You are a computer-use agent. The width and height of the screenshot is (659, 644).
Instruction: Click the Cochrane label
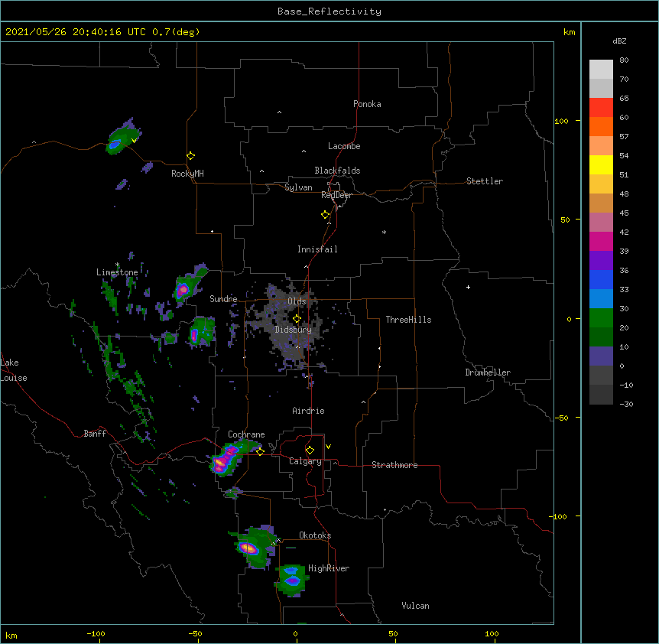click(246, 434)
